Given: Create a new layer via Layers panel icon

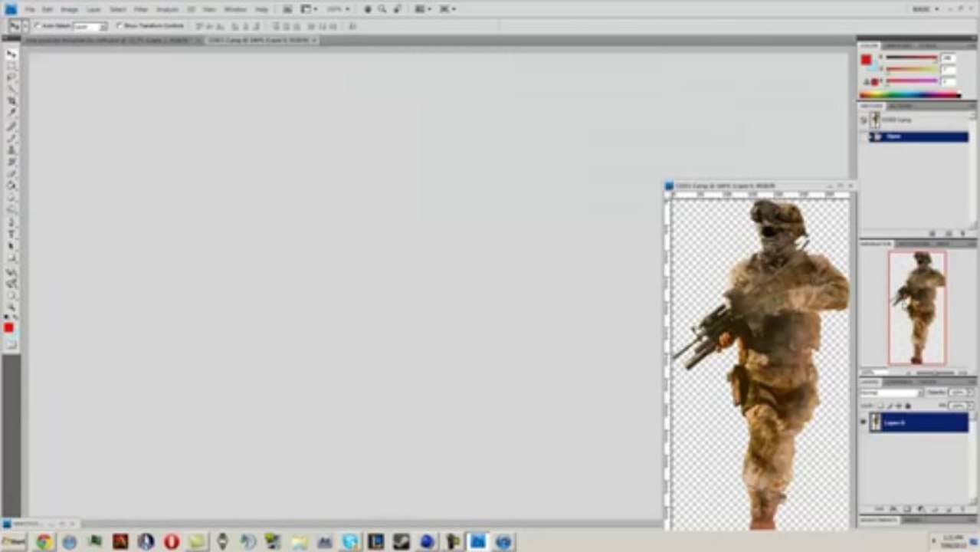Looking at the screenshot, I should pos(949,509).
